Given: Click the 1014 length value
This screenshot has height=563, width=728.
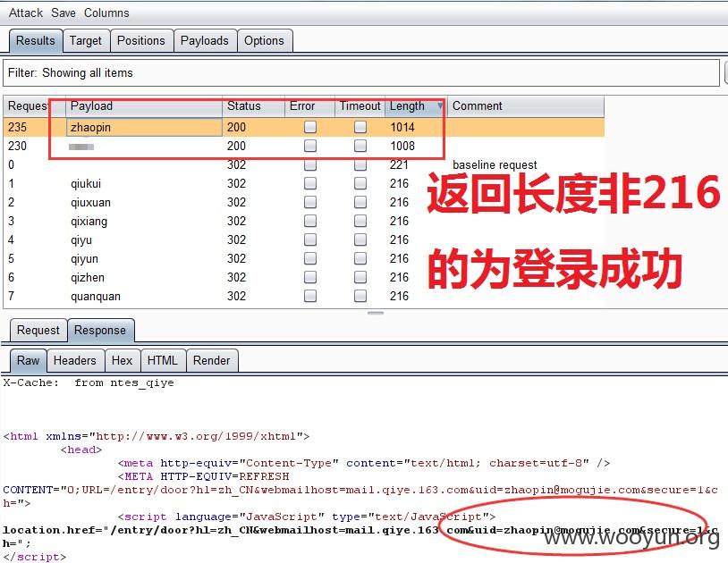Looking at the screenshot, I should (402, 127).
